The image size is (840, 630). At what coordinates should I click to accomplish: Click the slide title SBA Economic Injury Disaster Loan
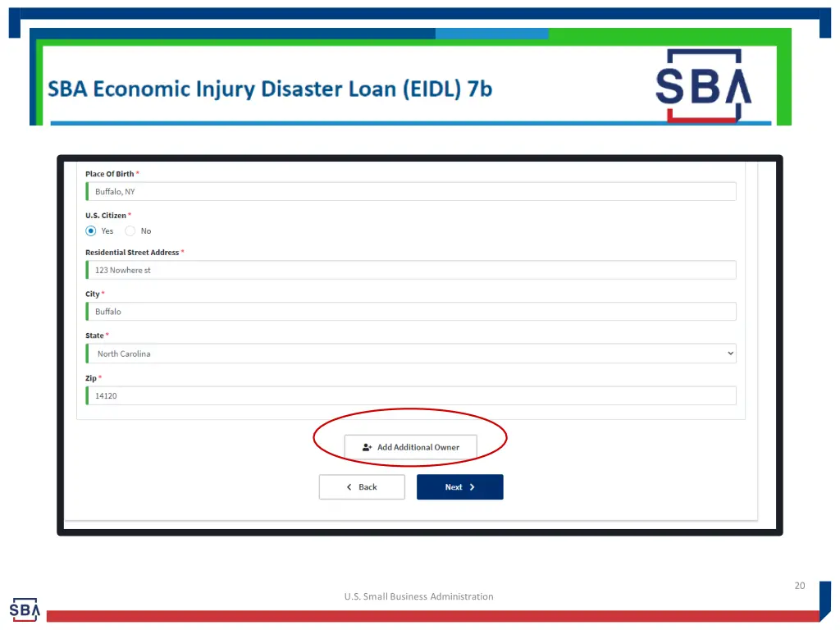click(x=269, y=89)
